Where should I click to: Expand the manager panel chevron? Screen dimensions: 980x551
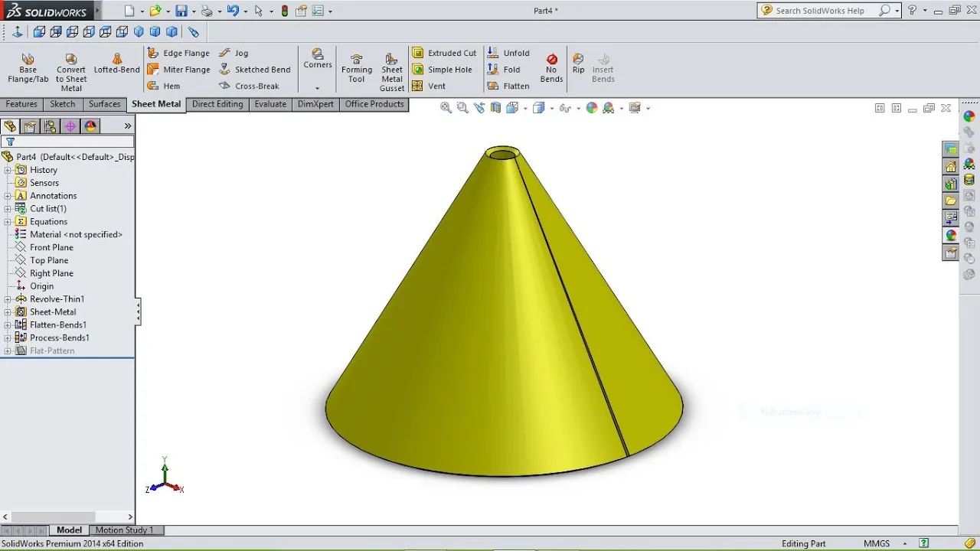[x=128, y=126]
